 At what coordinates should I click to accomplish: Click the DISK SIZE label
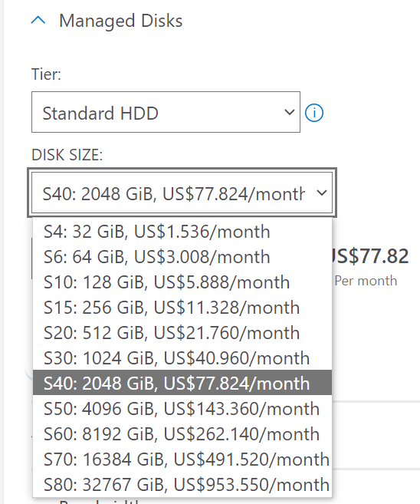coord(67,155)
